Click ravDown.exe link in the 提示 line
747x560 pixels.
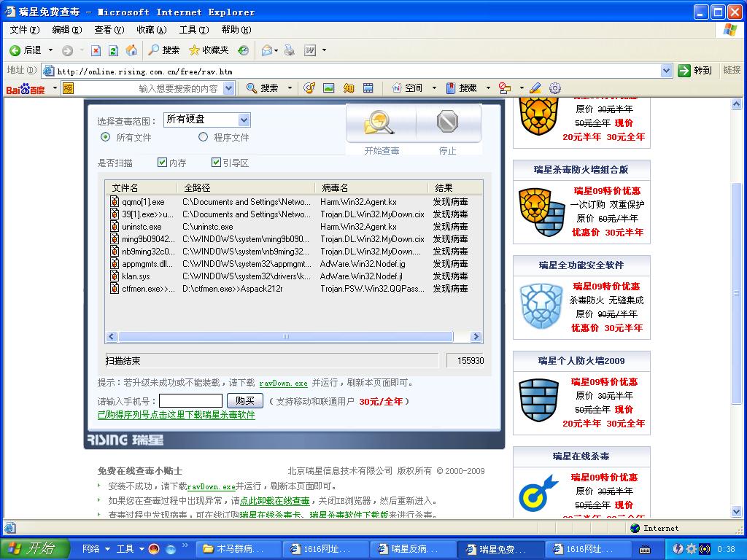click(x=284, y=383)
